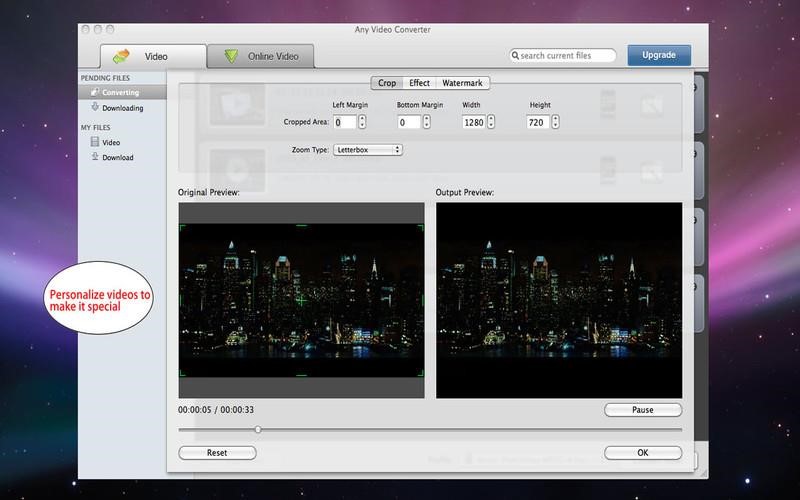Click the magnifier icon in search box
Viewport: 800px width, 500px height.
pos(516,56)
